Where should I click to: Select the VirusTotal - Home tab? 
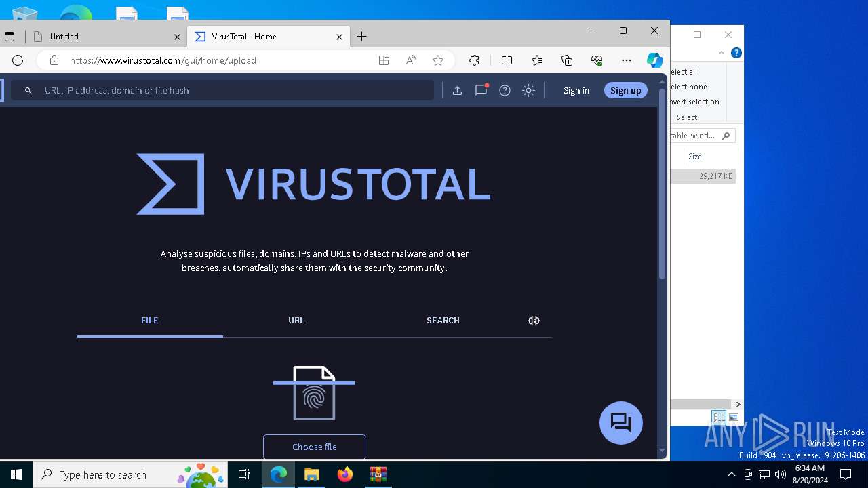(268, 37)
